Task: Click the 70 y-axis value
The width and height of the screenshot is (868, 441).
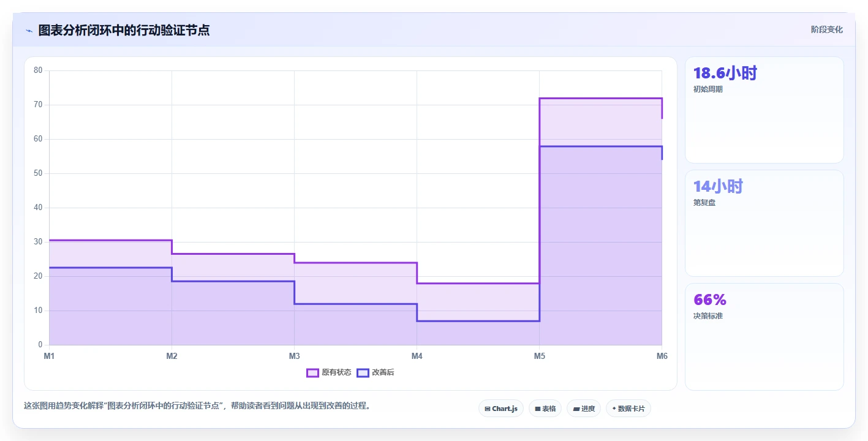Action: (38, 105)
